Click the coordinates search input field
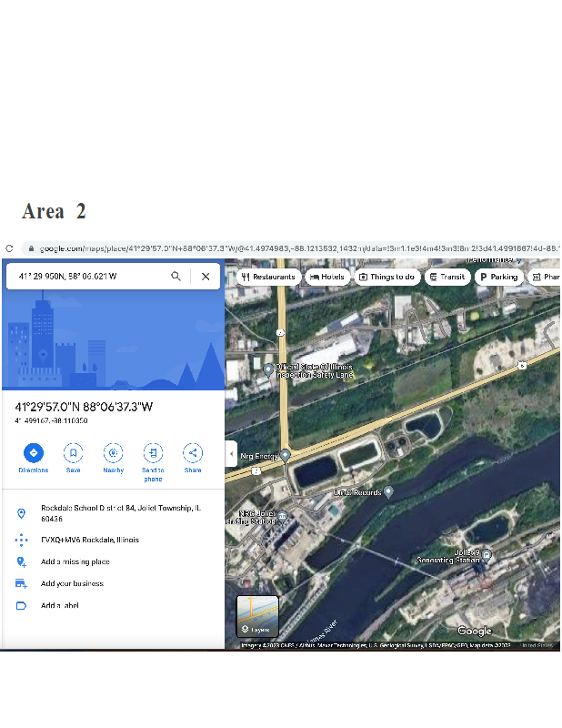The image size is (562, 728). (x=86, y=277)
